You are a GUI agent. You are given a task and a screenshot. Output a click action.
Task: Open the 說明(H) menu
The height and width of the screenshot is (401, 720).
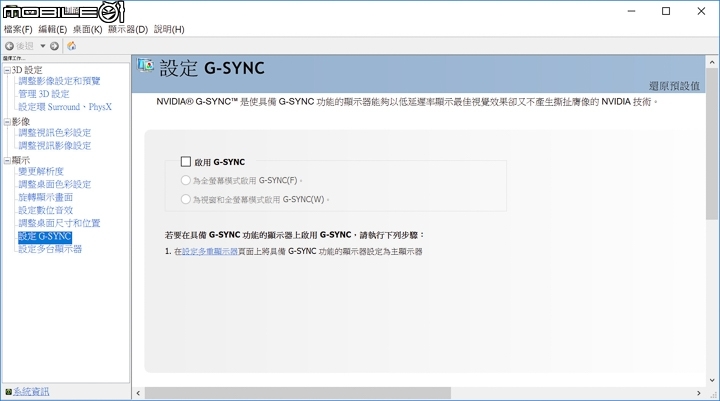(169, 29)
